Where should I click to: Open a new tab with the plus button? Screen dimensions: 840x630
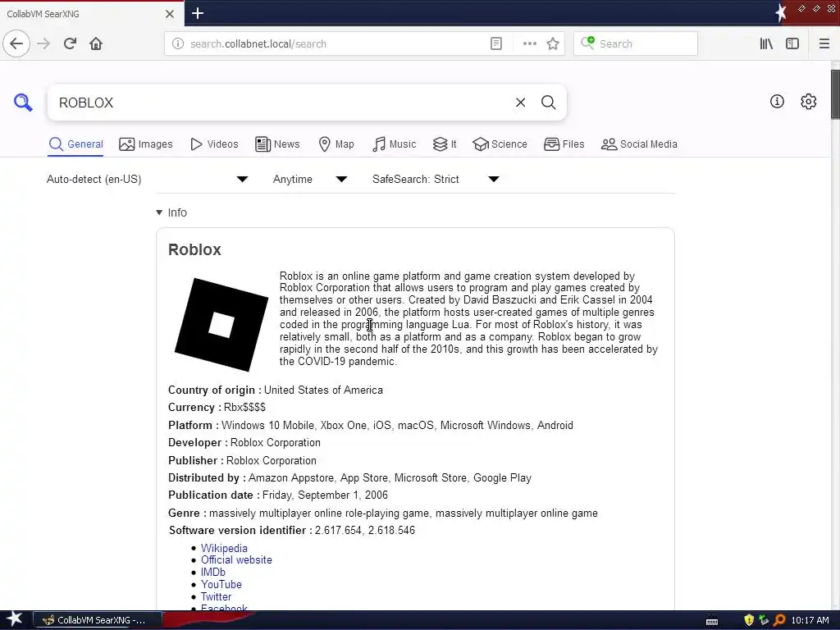tap(198, 13)
